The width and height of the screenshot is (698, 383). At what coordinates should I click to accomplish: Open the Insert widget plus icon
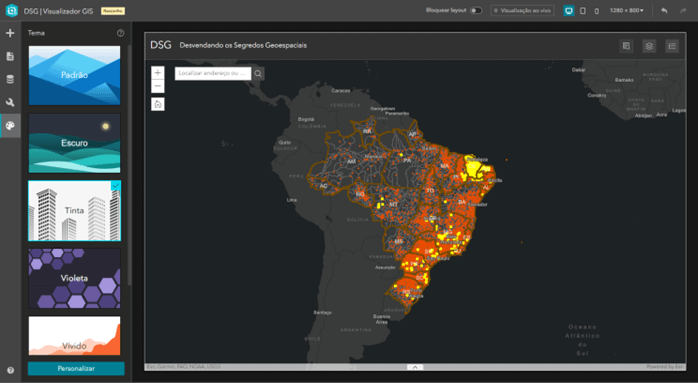10,33
